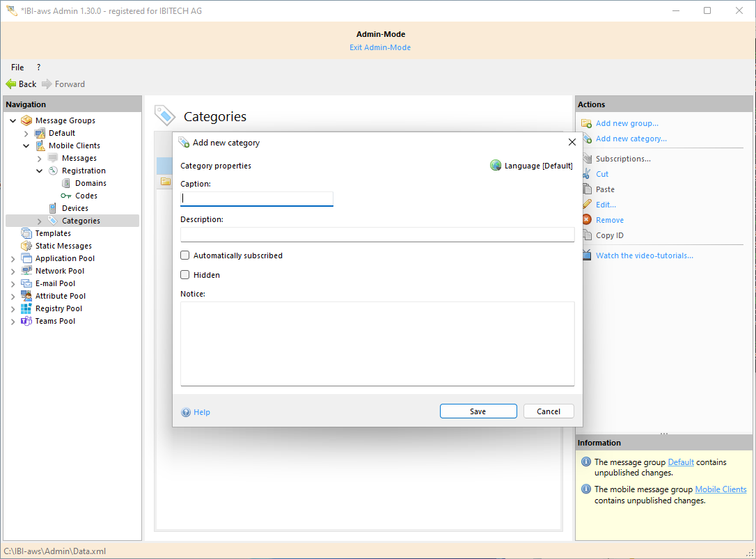
Task: Expand the Application Pool tree node
Action: tap(13, 259)
